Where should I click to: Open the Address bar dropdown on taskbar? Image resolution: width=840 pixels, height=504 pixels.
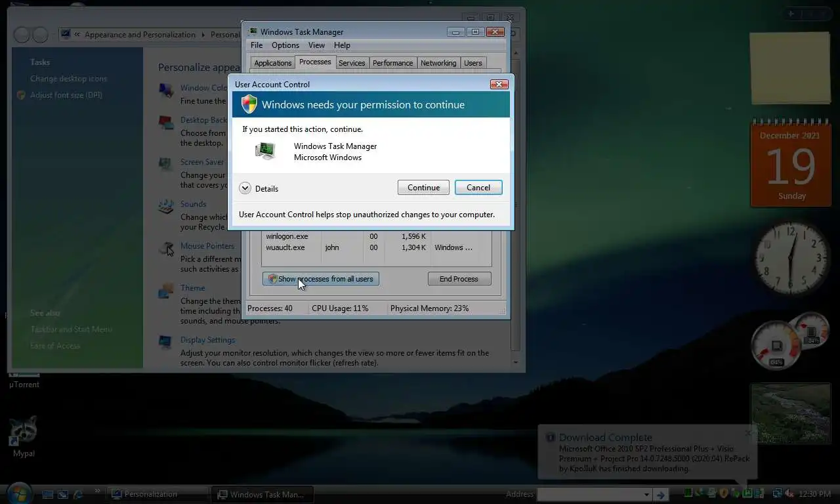coord(646,495)
